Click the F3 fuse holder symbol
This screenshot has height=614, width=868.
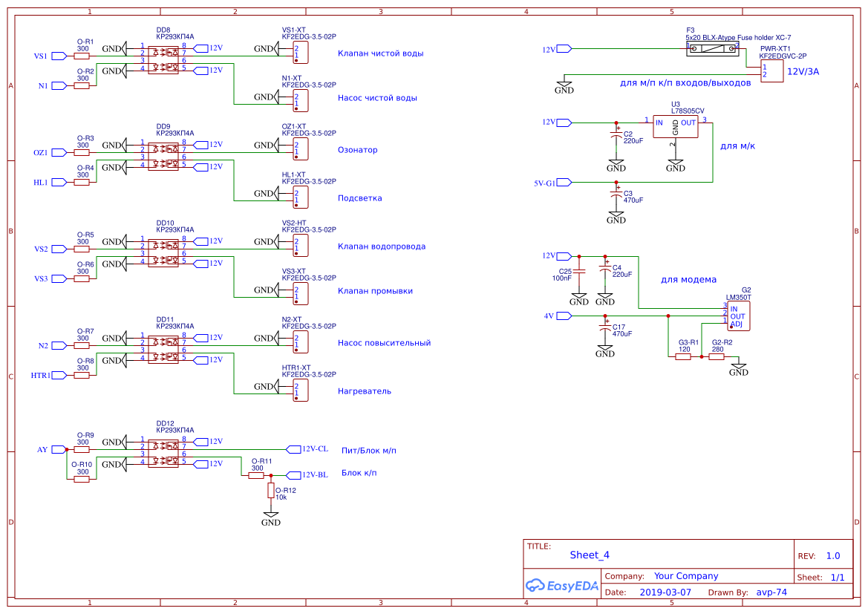point(712,48)
